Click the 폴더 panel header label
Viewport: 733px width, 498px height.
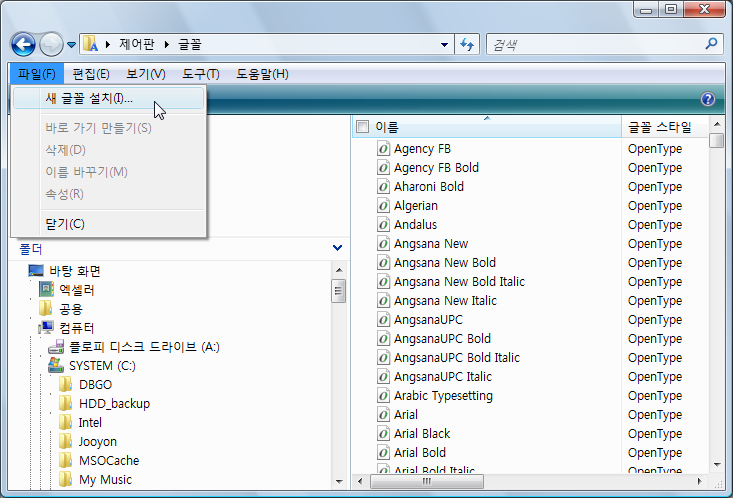[31, 249]
